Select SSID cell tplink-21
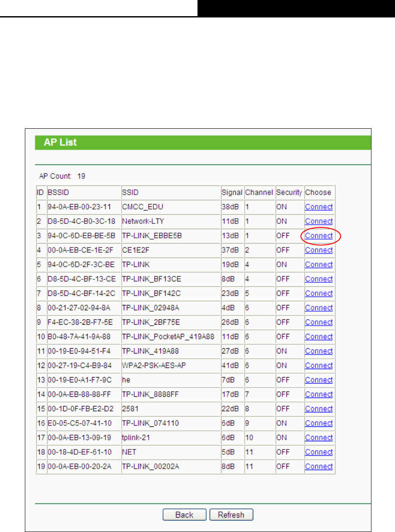Viewport: 395px width, 532px height. click(x=138, y=437)
